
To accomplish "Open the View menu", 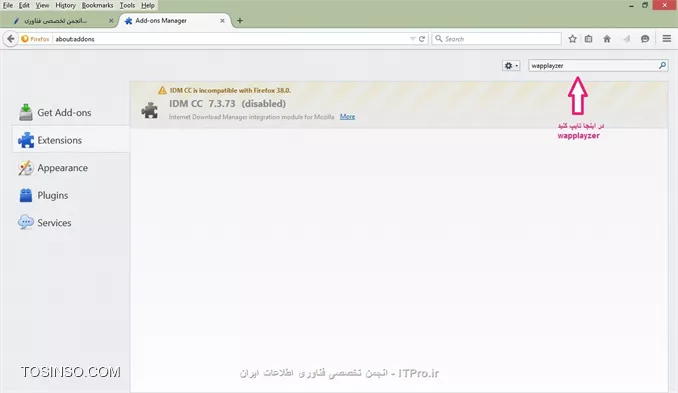I will 42,5.
